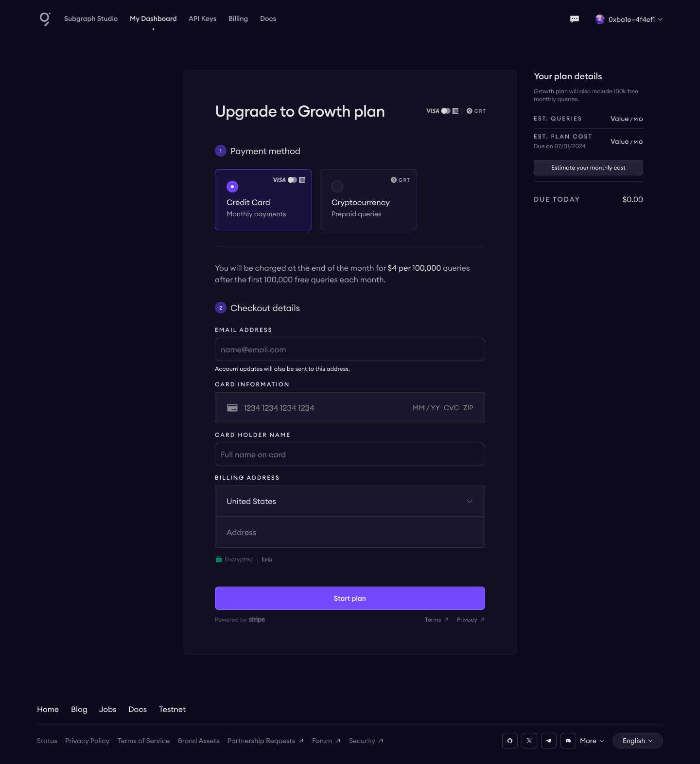This screenshot has width=700, height=764.
Task: Click the card icon in card field
Action: tap(232, 408)
